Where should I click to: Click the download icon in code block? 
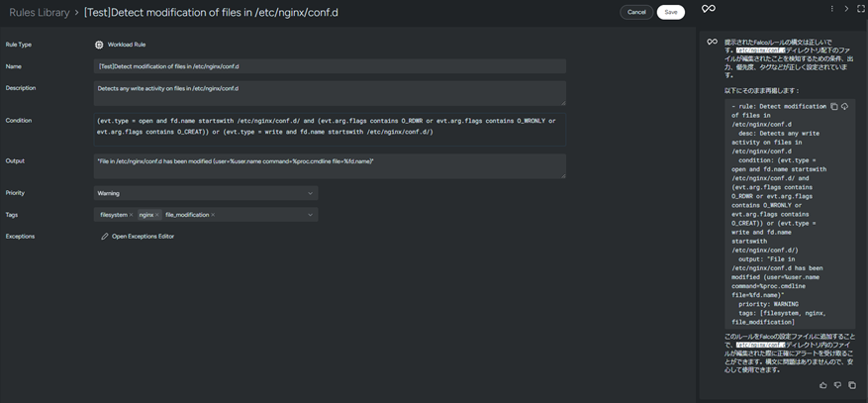[844, 106]
